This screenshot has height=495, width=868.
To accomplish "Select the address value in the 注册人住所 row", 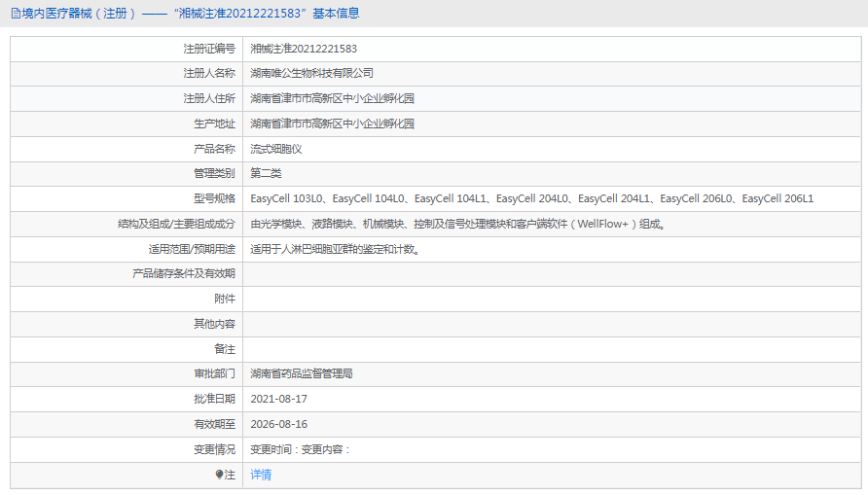I will point(332,98).
